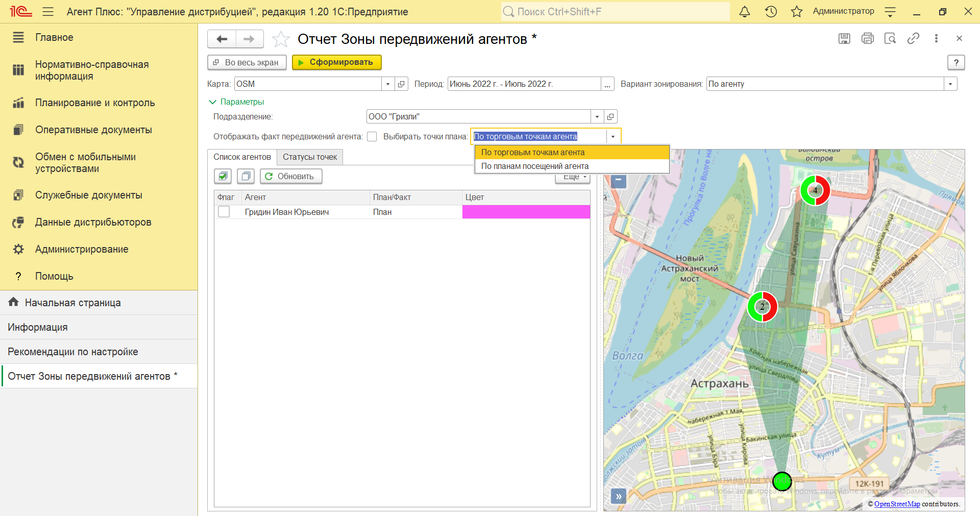Image resolution: width=980 pixels, height=516 pixels.
Task: Open the Карта OSM item form icon
Action: pyautogui.click(x=401, y=84)
